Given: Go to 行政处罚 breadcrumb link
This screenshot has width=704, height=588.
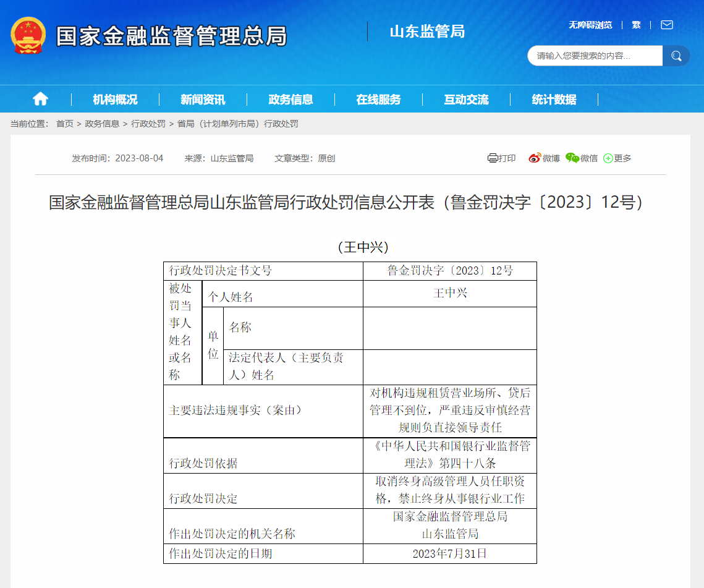Looking at the screenshot, I should tap(148, 124).
